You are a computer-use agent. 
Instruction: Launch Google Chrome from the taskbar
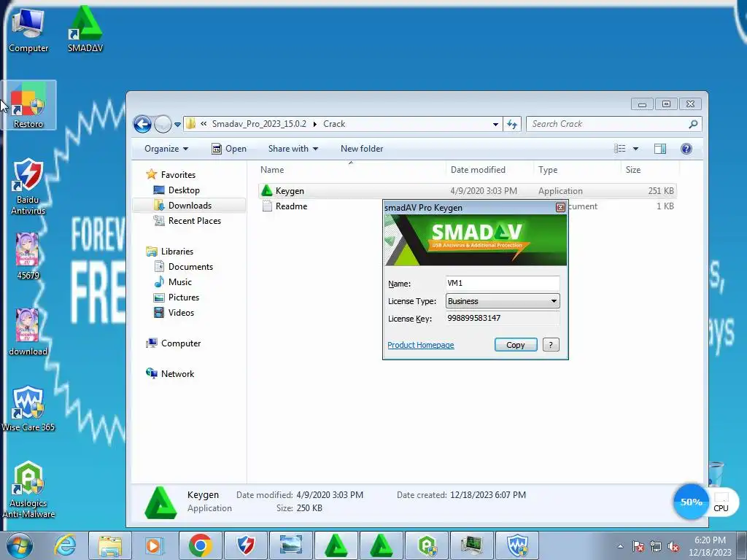pyautogui.click(x=200, y=545)
